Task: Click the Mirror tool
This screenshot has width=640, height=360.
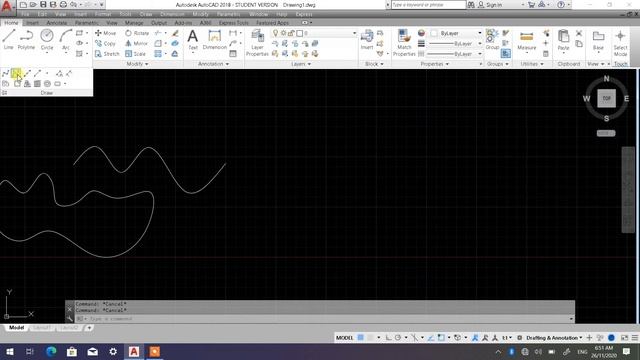Action: (136, 43)
